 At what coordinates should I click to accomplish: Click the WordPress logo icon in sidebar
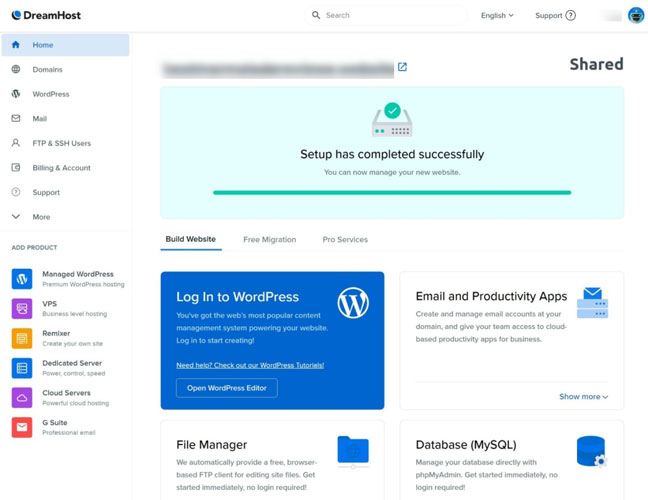click(16, 94)
